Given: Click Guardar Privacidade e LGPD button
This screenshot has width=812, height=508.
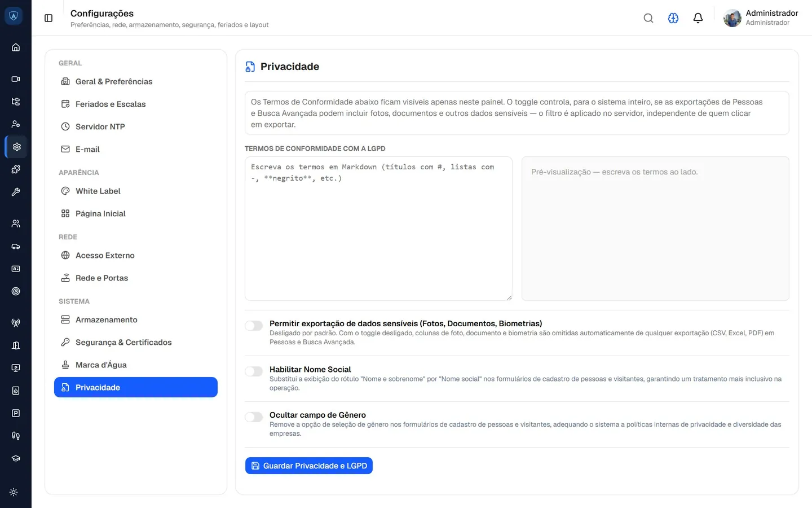Looking at the screenshot, I should [309, 466].
